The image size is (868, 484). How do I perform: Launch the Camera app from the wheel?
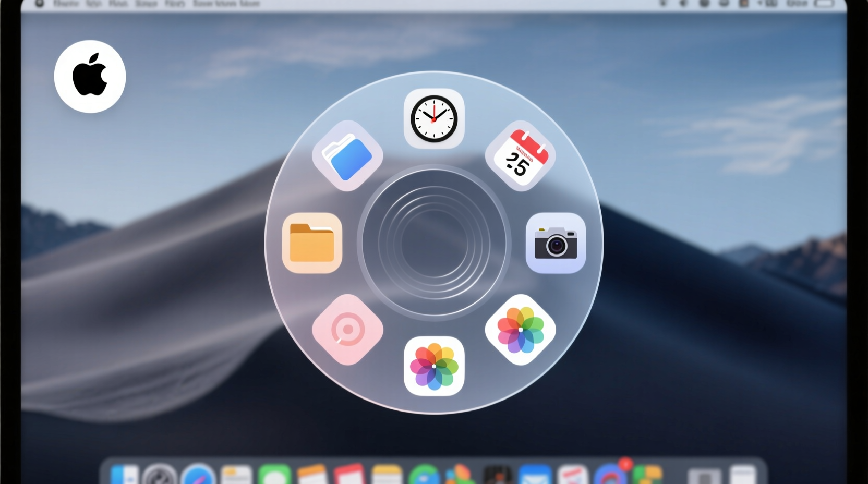click(556, 243)
